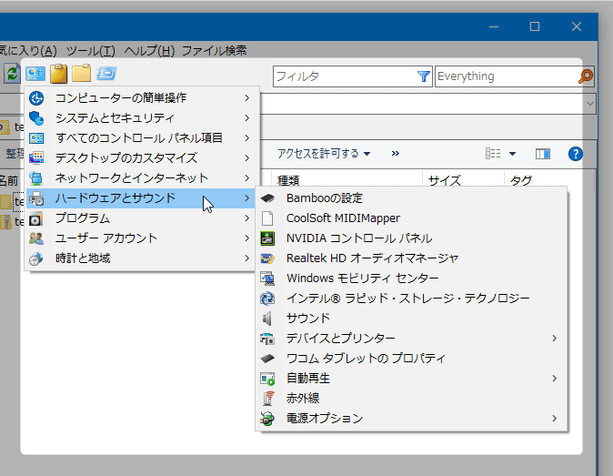Open the アクセスを許可する dropdown
The width and height of the screenshot is (613, 476).
pyautogui.click(x=324, y=154)
